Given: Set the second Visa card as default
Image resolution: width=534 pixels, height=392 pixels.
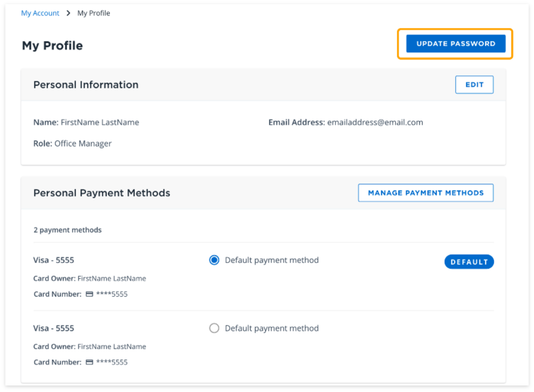Looking at the screenshot, I should (214, 328).
